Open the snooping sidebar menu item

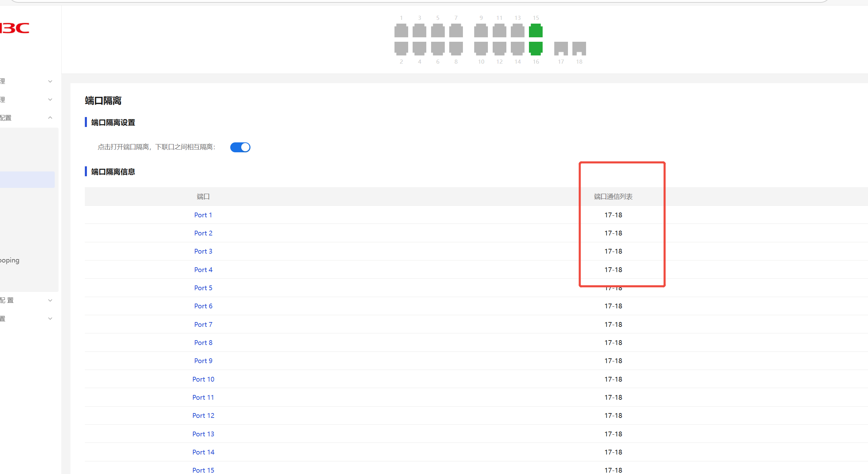[10, 260]
